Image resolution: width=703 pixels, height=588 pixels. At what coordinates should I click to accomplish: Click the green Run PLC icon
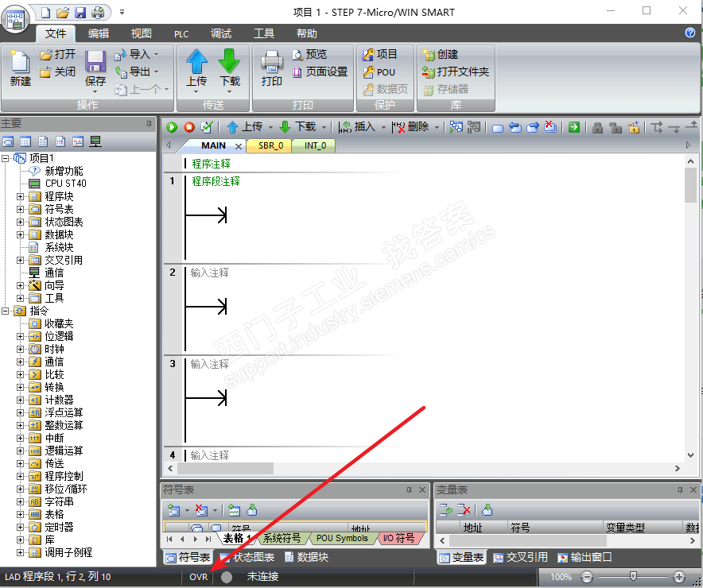(172, 127)
